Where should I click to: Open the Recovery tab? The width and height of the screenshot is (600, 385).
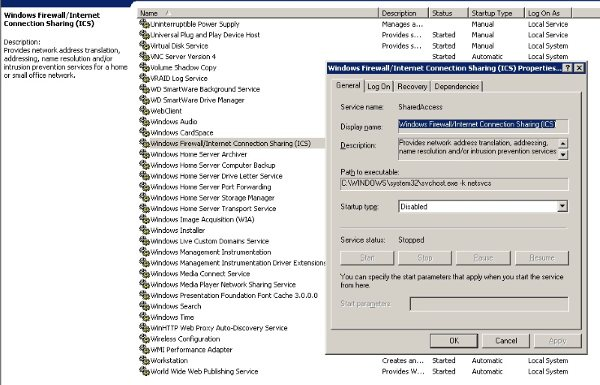[412, 86]
